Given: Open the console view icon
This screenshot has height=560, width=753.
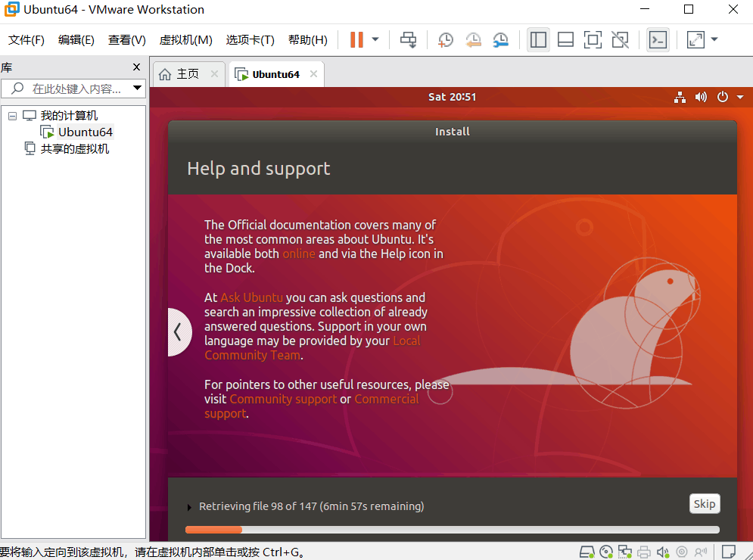Looking at the screenshot, I should tap(658, 39).
